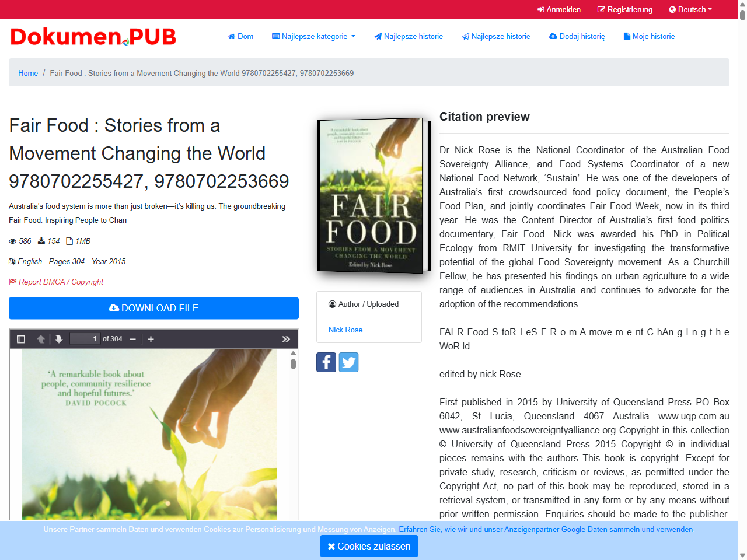Click the PDF viewer scrollbar thumb

pos(293,364)
